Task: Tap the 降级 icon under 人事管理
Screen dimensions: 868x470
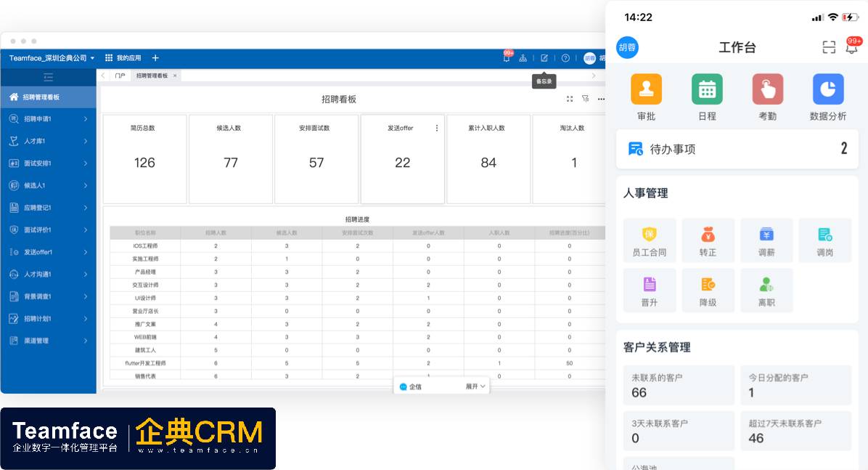Action: point(708,284)
